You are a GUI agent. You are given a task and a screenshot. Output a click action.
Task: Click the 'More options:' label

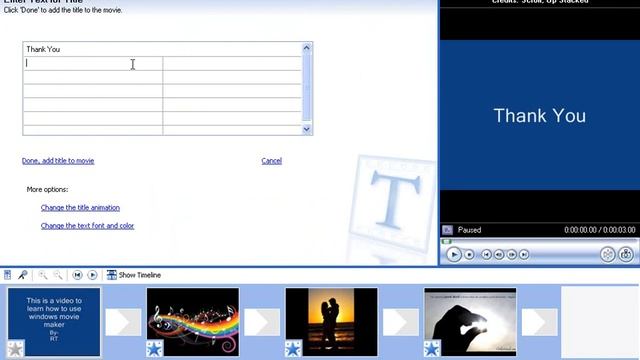[47, 189]
